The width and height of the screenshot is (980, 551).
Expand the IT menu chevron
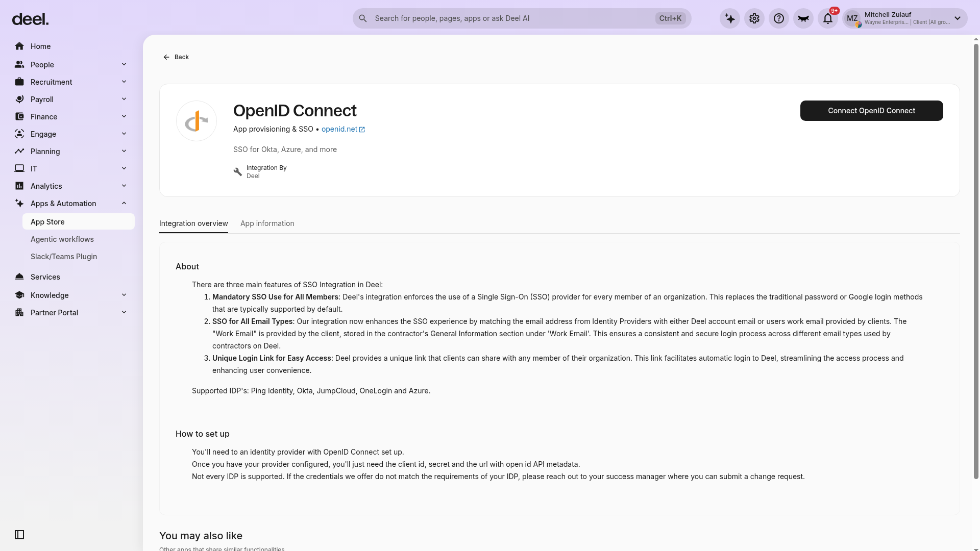point(124,168)
